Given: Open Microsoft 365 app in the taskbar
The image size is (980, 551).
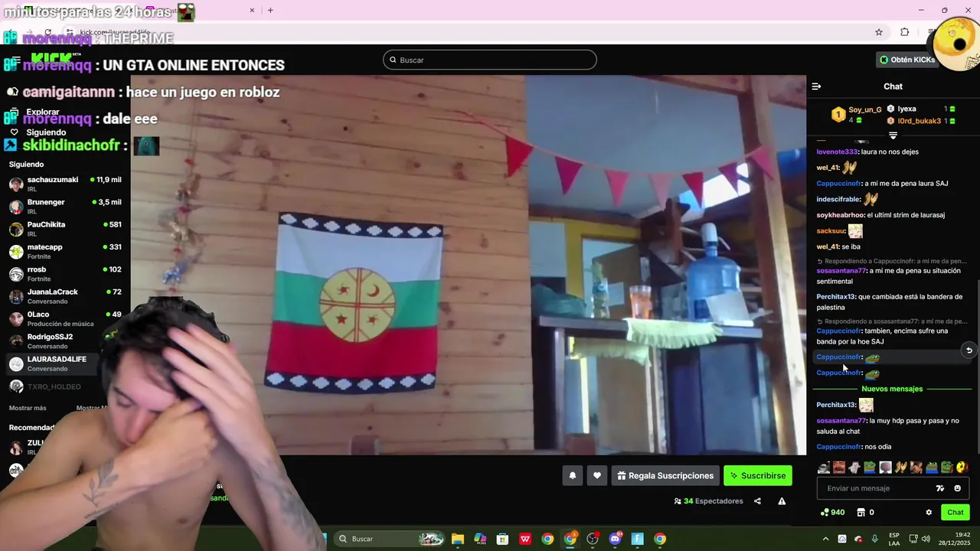Looking at the screenshot, I should point(480,539).
